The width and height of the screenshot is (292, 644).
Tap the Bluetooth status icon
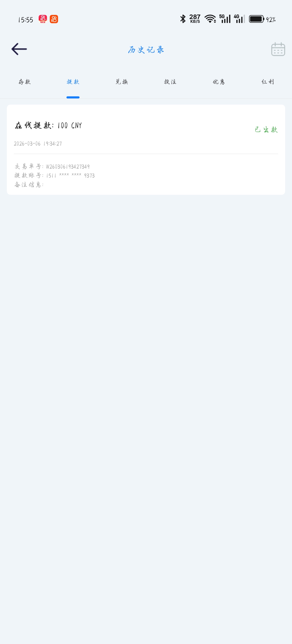[x=183, y=19]
